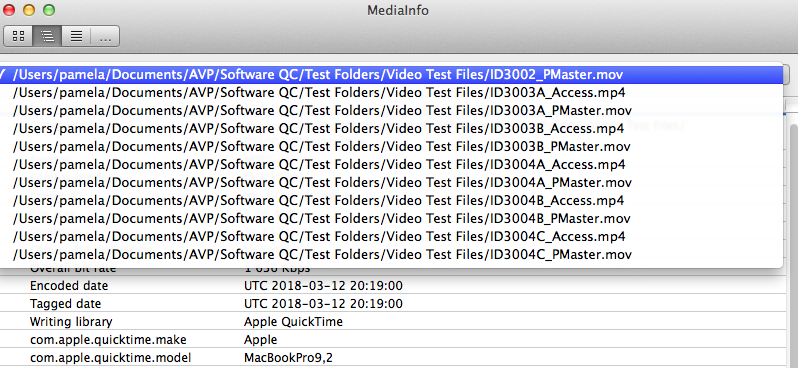This screenshot has width=798, height=368.
Task: Open the ellipsis more-views toolbar button
Action: pos(105,36)
